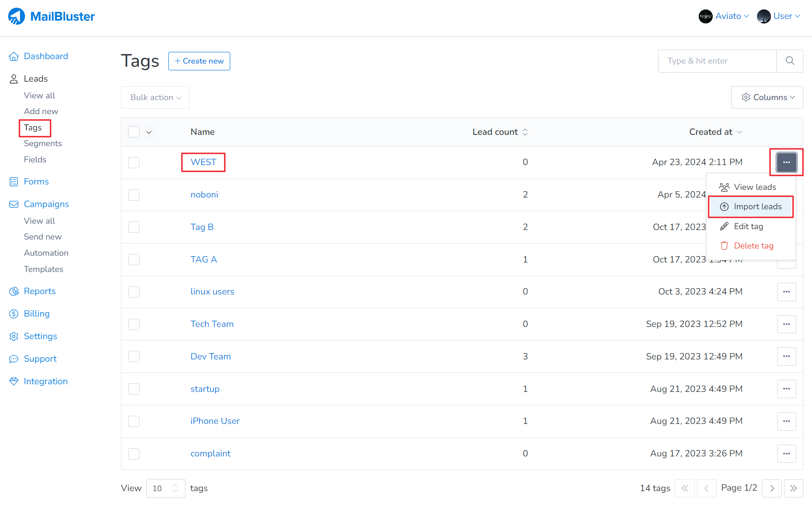
Task: Click the Integration diamond icon
Action: (x=14, y=382)
